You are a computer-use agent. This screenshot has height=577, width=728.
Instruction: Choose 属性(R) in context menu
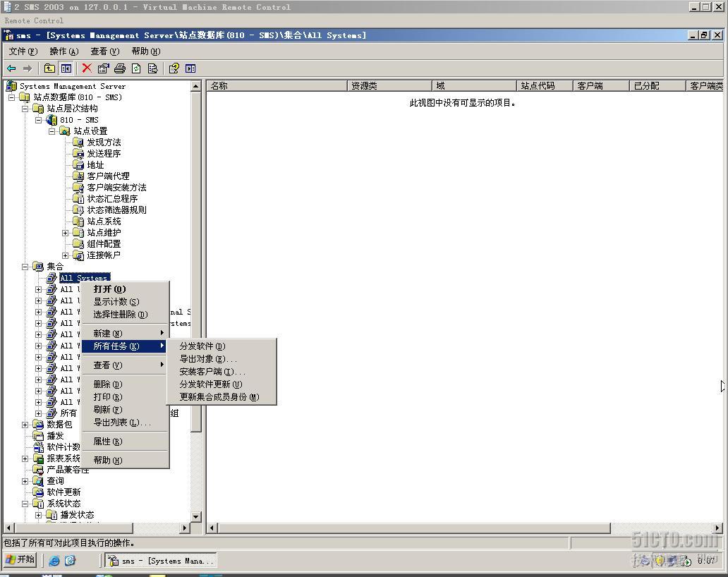(x=125, y=441)
